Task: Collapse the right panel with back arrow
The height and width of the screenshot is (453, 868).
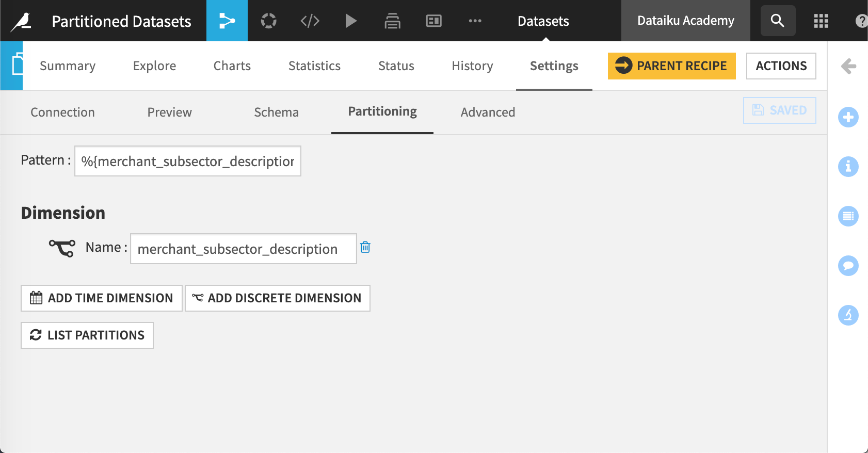Action: coord(848,66)
